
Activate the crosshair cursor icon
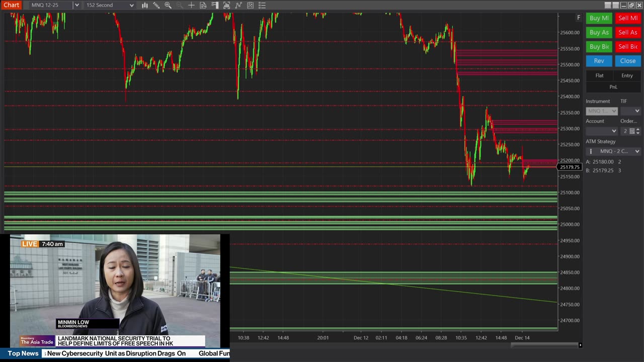tap(191, 5)
